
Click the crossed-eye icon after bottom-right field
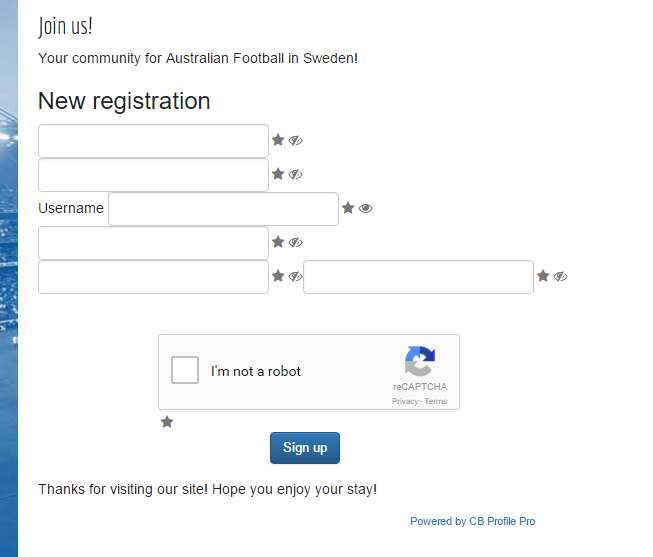560,276
